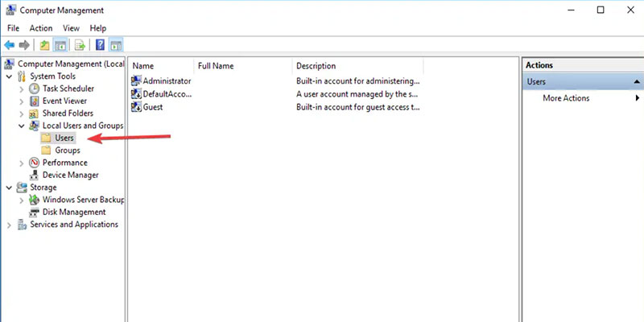Expand the Services and Applications node
Image resolution: width=644 pixels, height=322 pixels.
10,225
